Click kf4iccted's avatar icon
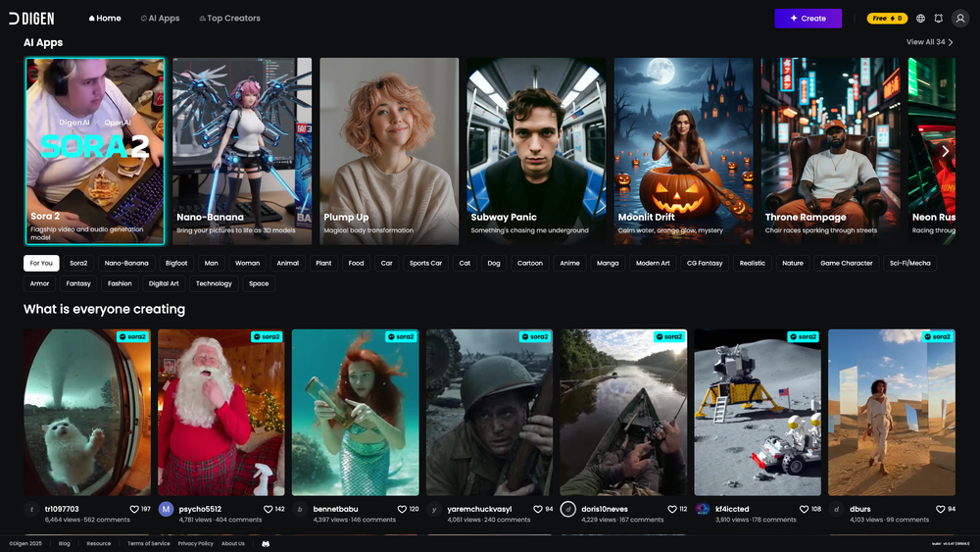Viewport: 980px width, 552px height. [702, 509]
